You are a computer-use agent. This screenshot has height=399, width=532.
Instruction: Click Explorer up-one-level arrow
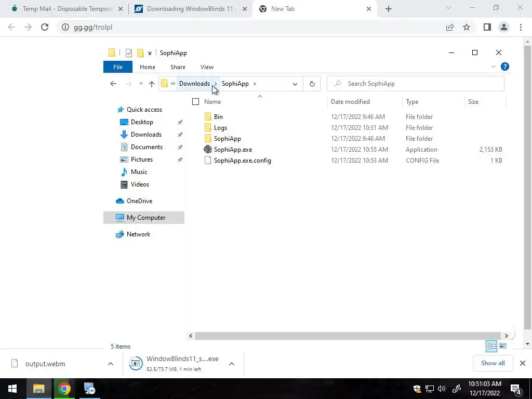(x=151, y=84)
